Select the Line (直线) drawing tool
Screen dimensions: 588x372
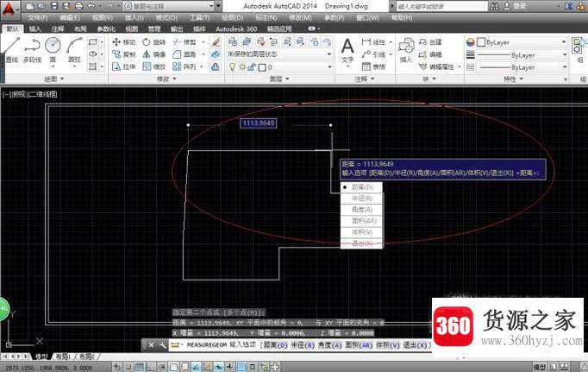point(11,49)
